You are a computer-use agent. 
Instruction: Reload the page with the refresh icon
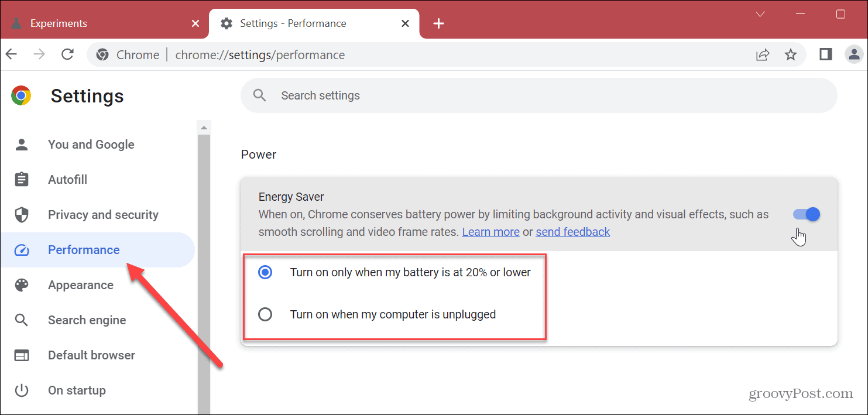point(68,54)
